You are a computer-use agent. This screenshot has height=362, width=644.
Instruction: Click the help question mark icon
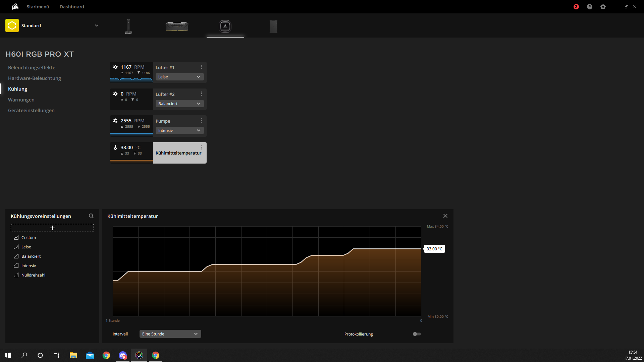point(590,7)
